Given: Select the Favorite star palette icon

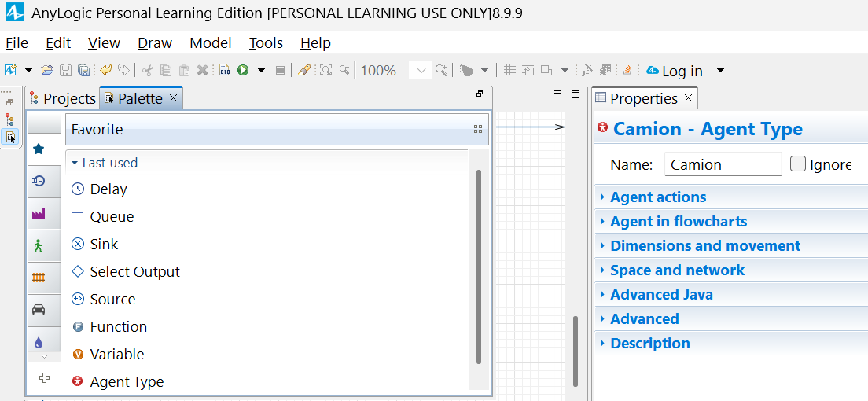Looking at the screenshot, I should [39, 149].
